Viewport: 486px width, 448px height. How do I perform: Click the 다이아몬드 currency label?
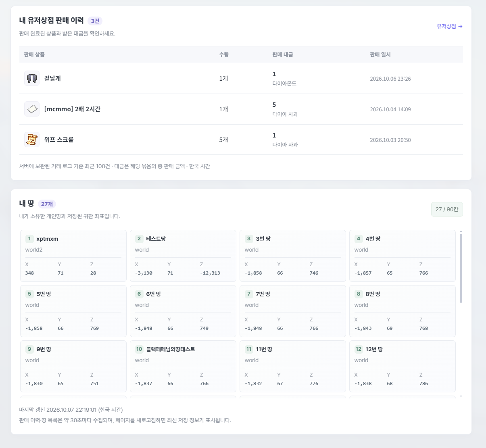(284, 83)
